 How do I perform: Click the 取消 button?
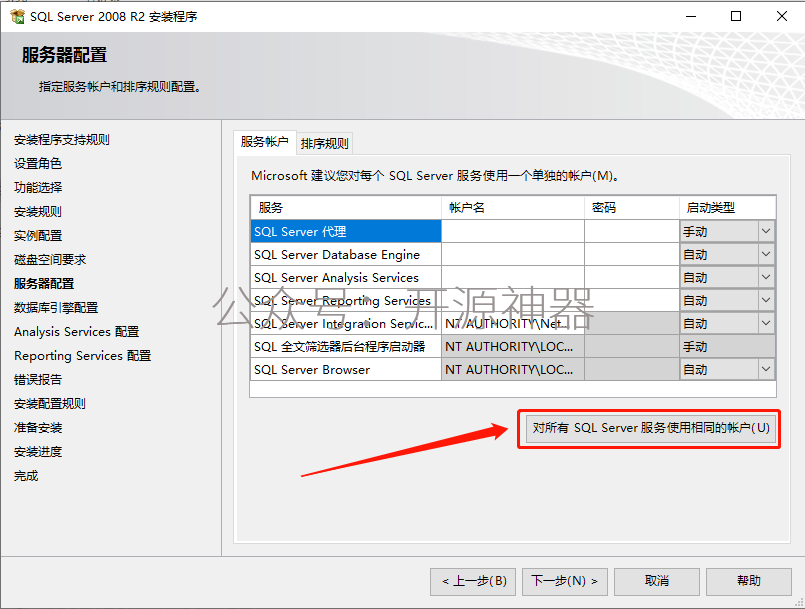pos(657,581)
